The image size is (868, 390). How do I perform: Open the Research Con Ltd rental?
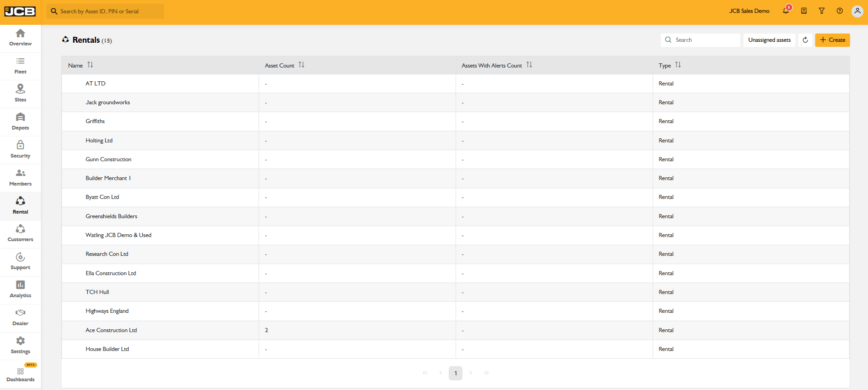click(x=455, y=254)
